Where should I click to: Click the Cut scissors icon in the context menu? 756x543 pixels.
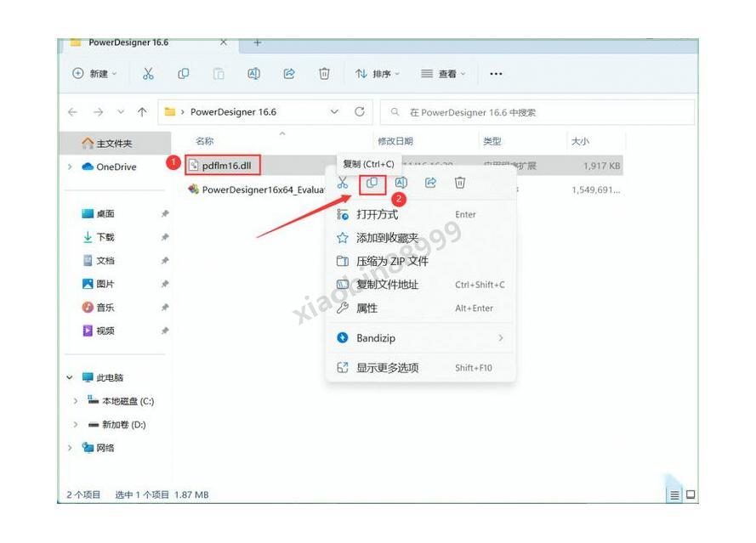coord(343,183)
